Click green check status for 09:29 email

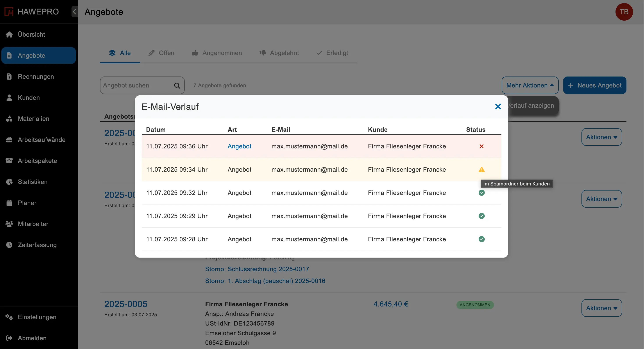[481, 216]
